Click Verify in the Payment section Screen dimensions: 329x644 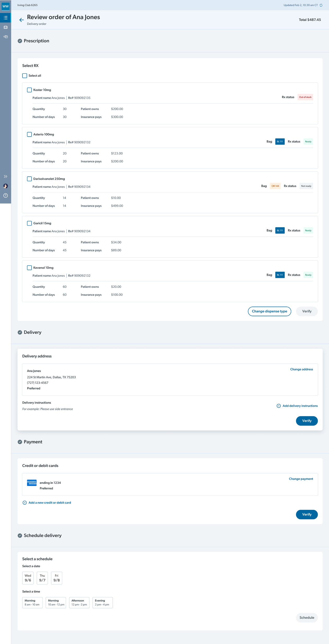click(307, 514)
